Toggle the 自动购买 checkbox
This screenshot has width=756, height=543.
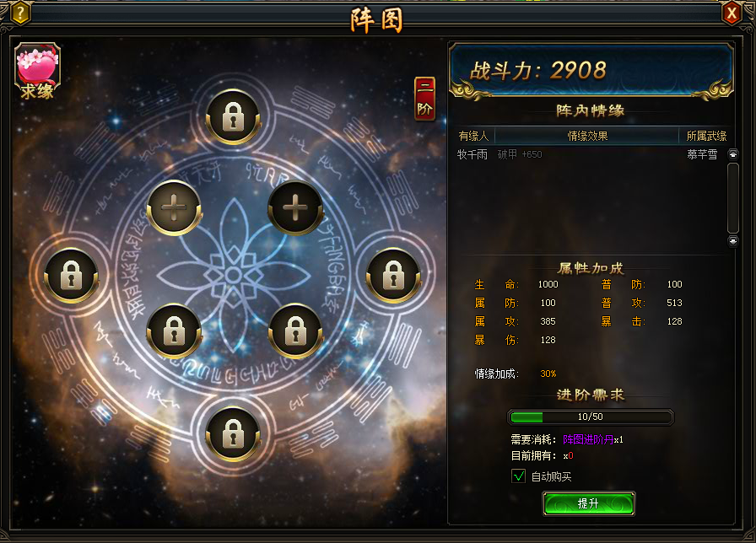(x=518, y=476)
